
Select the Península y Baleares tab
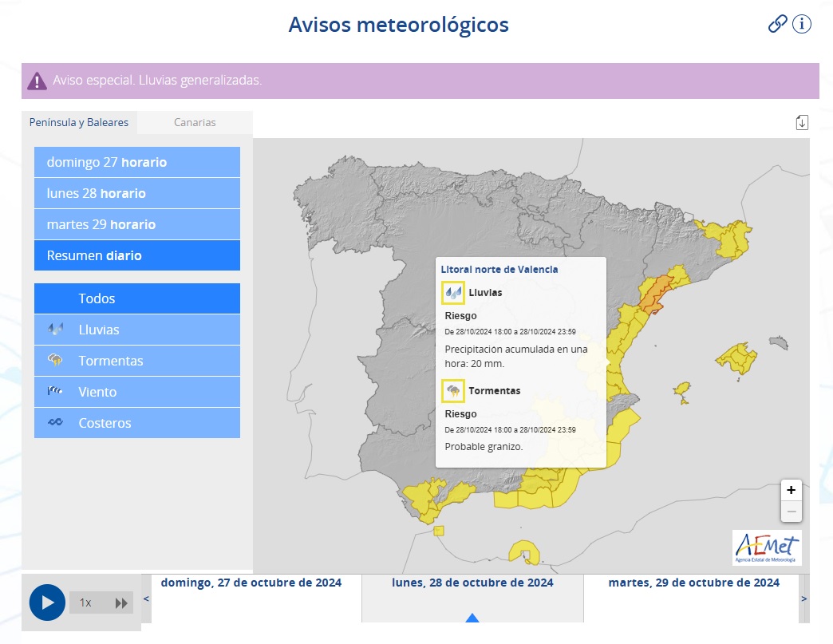coord(79,122)
